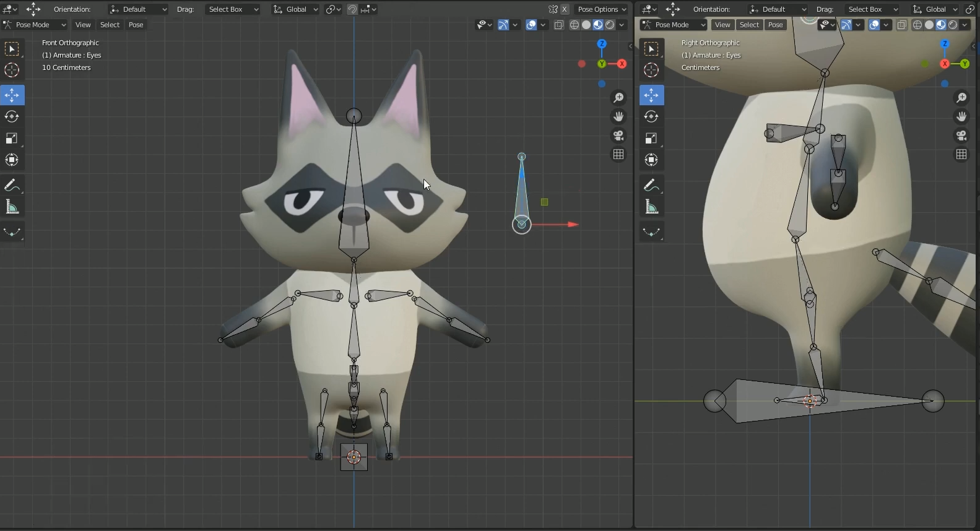This screenshot has width=980, height=531.
Task: Open the Pose menu in left viewport
Action: tap(136, 25)
